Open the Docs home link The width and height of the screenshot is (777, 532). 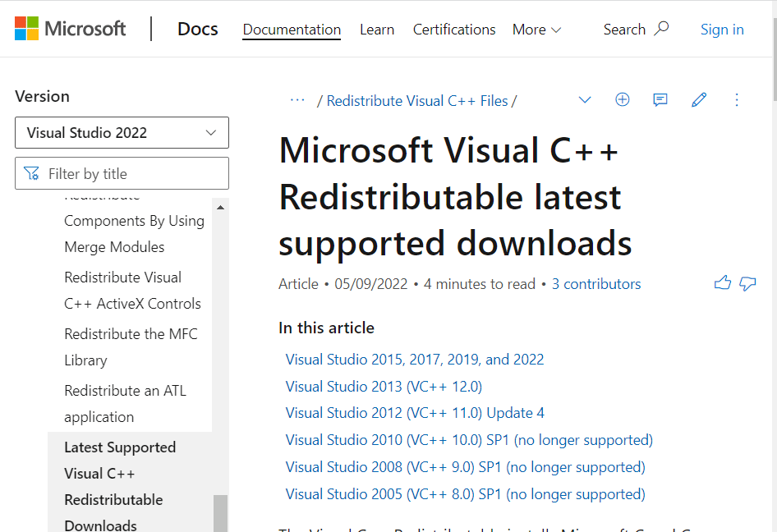point(197,30)
